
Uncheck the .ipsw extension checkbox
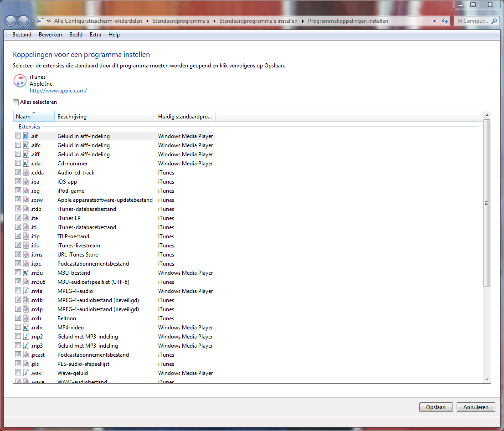pos(18,200)
